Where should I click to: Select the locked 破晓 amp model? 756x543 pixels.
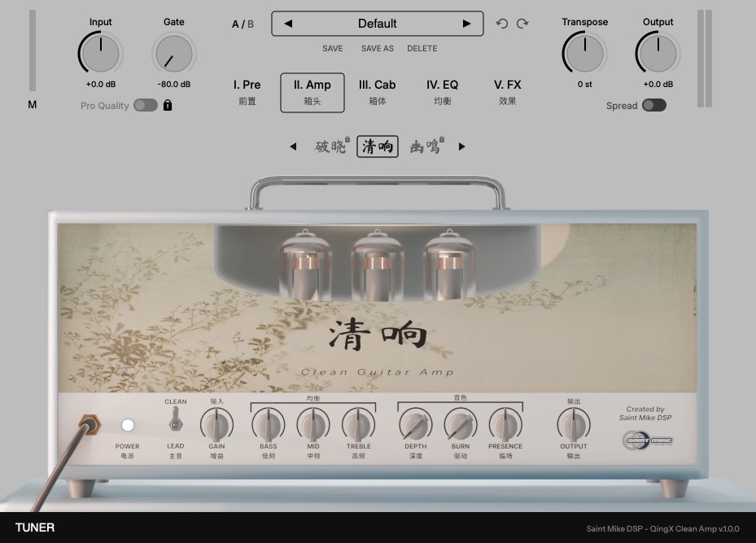tap(331, 146)
